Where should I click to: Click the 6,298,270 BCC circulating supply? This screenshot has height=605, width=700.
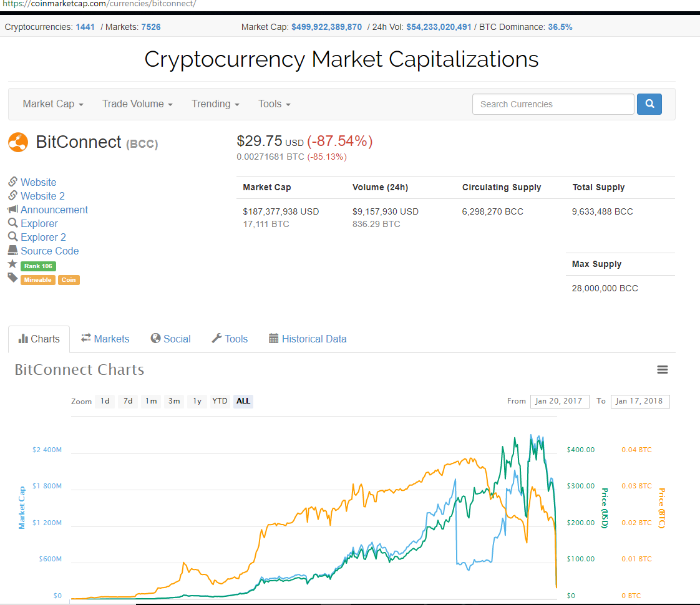pyautogui.click(x=493, y=212)
